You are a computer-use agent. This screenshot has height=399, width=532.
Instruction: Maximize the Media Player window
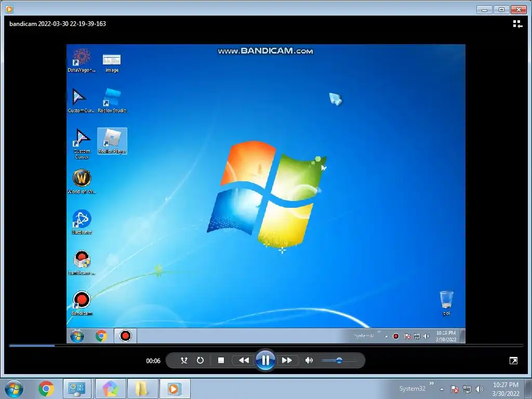click(x=501, y=9)
